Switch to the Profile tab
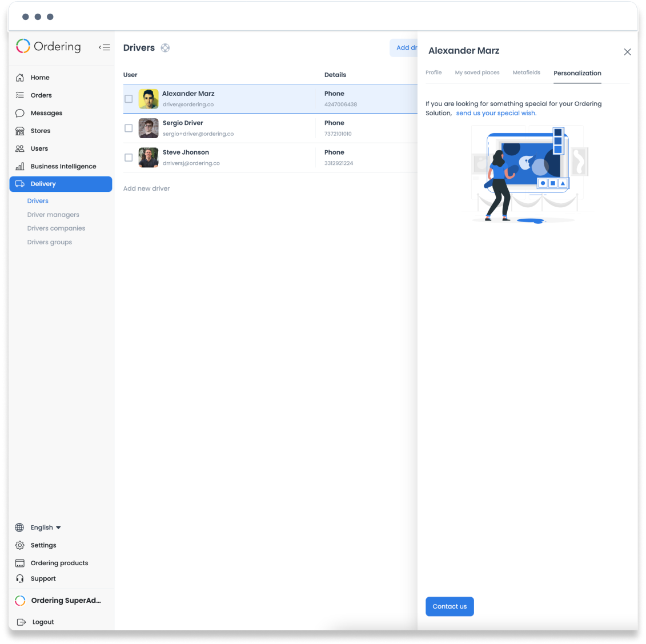The height and width of the screenshot is (644, 646). [x=434, y=73]
